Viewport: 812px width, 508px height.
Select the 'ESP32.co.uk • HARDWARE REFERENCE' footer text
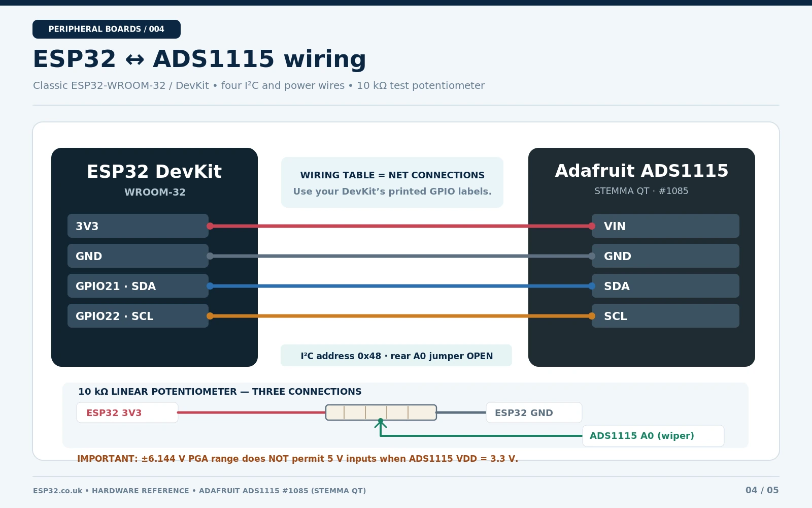(199, 491)
